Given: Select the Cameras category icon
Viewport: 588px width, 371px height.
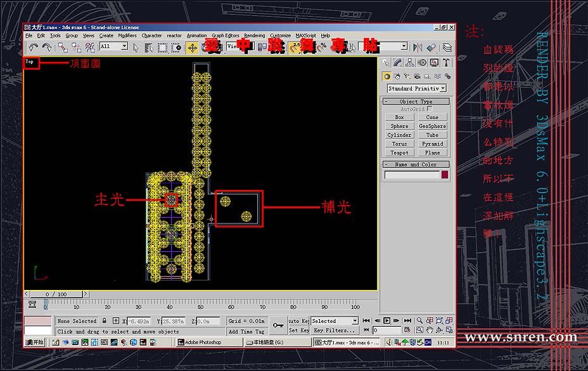Looking at the screenshot, I should click(x=417, y=77).
